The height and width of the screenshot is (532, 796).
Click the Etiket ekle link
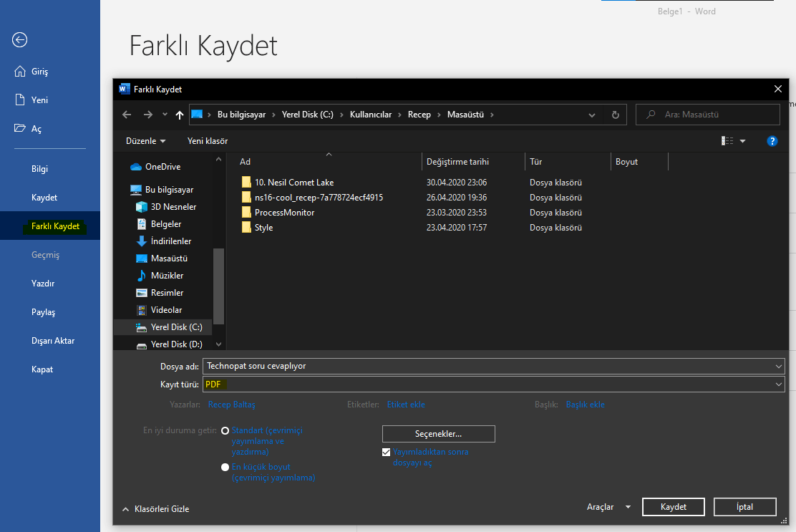tap(406, 405)
